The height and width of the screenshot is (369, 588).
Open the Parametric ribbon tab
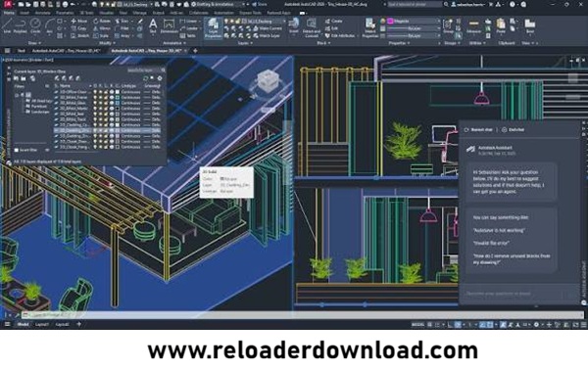[x=65, y=13]
